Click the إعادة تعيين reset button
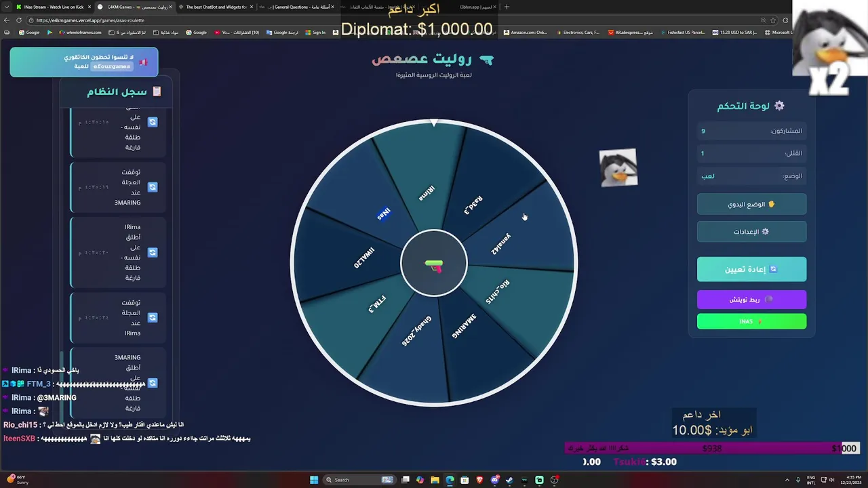The image size is (868, 488). [x=751, y=269]
